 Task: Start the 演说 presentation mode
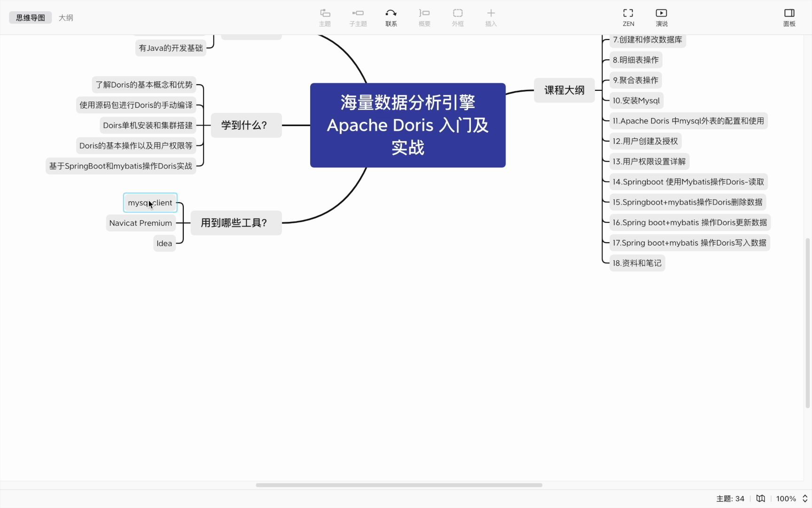tap(661, 17)
